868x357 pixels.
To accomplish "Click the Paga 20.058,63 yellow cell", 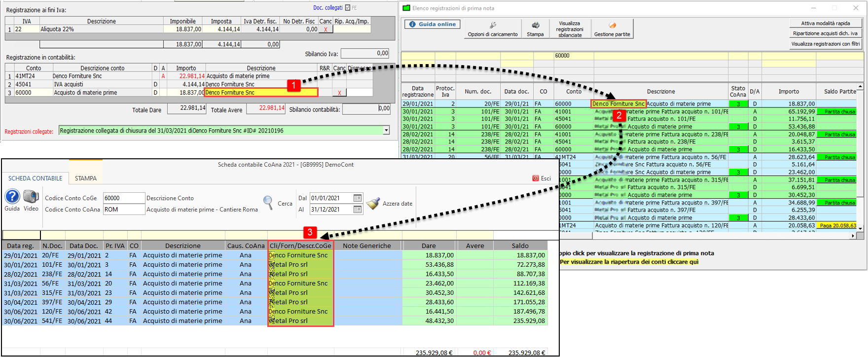I will (837, 225).
